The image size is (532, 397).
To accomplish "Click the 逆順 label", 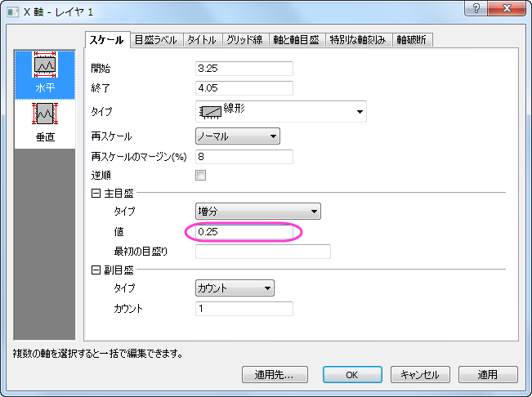I will (x=101, y=176).
